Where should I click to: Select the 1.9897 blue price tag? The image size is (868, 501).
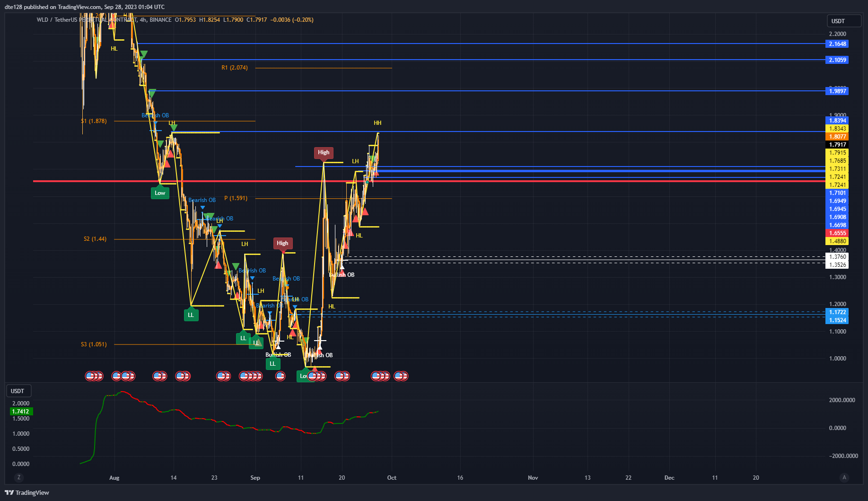(x=837, y=91)
